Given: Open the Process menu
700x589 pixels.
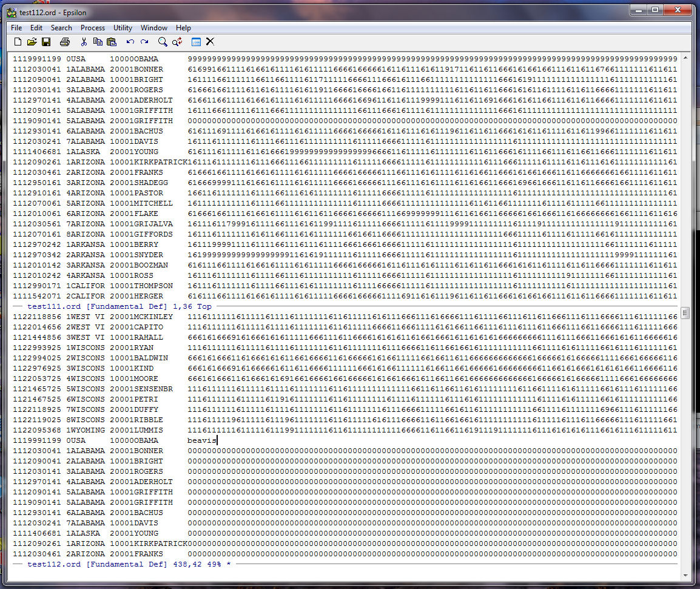Looking at the screenshot, I should click(93, 28).
